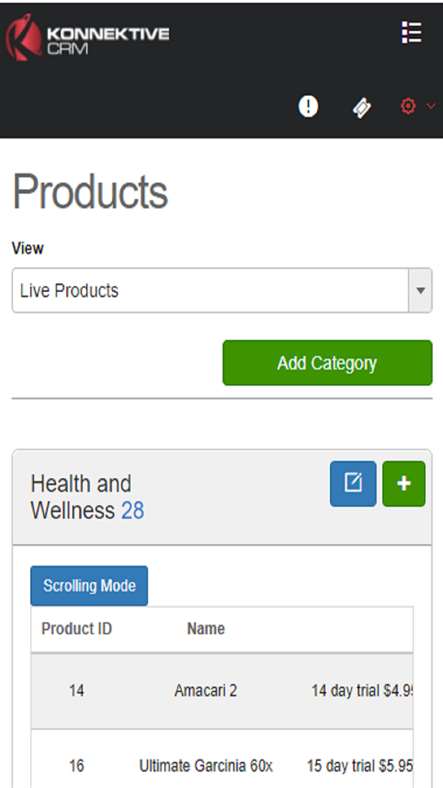Click the Add Category button
This screenshot has height=788, width=443.
(x=327, y=363)
